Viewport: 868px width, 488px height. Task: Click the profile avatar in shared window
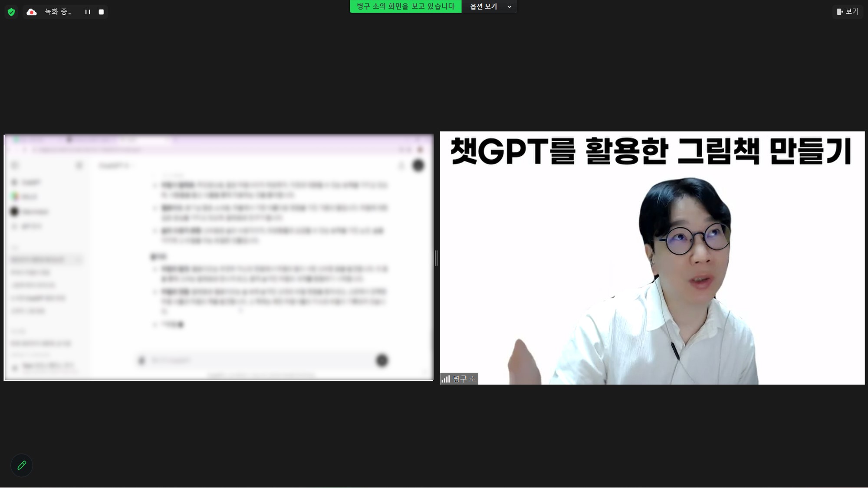pyautogui.click(x=418, y=165)
